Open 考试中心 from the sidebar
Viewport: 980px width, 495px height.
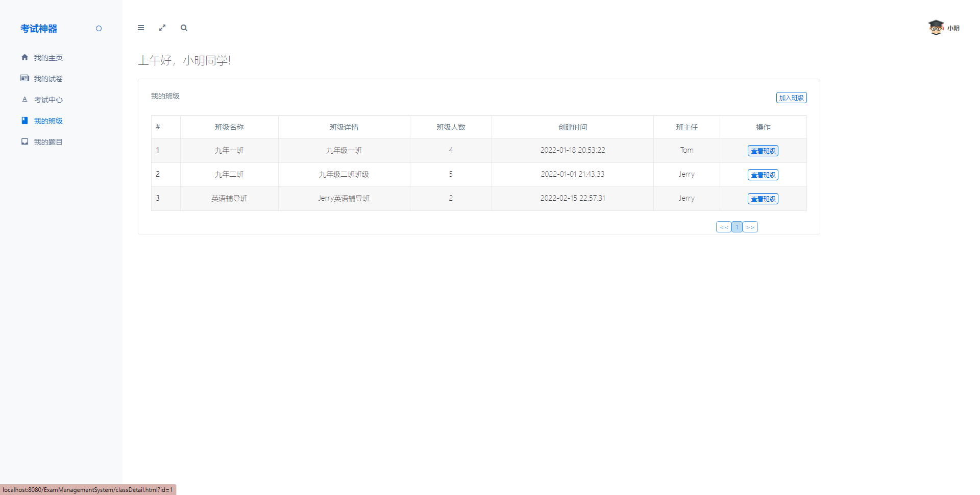(x=48, y=100)
